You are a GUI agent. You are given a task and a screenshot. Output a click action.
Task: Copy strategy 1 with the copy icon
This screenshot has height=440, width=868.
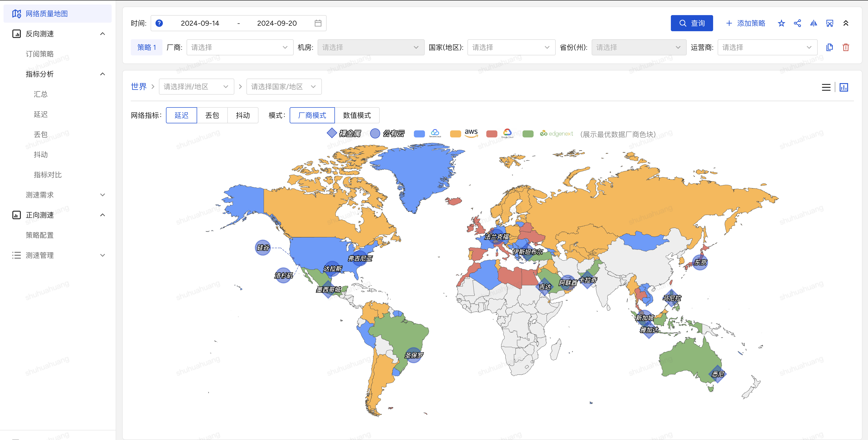point(830,47)
